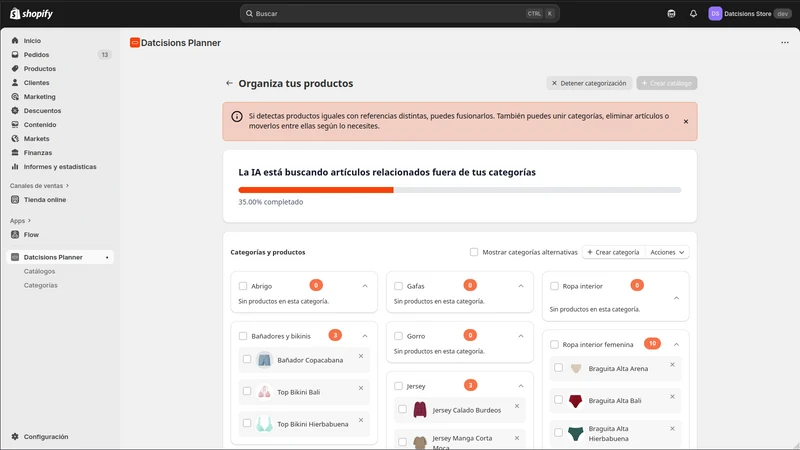Screen dimensions: 800x450
Task: Expand the Apps section
Action: [20, 220]
